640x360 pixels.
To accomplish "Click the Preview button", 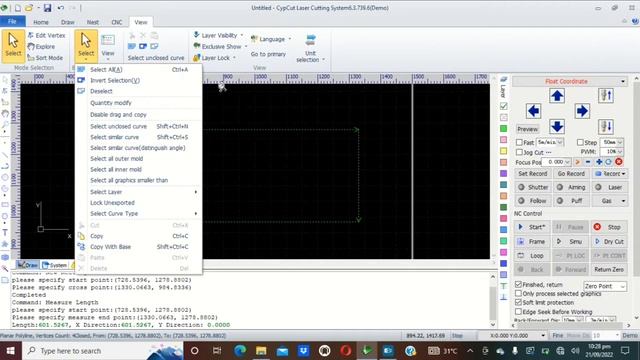I will tap(527, 129).
